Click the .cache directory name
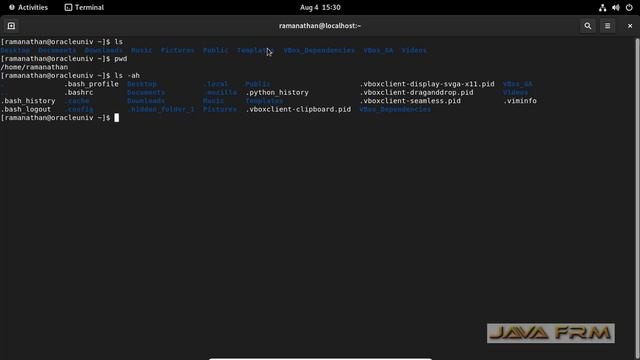Screen dimensions: 640x360 (77, 101)
